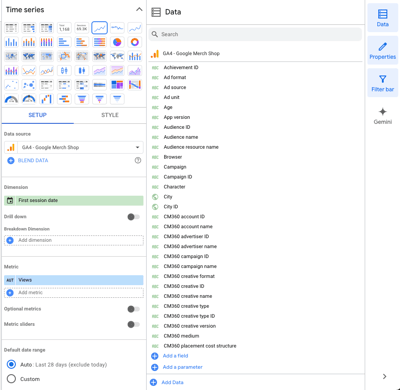400x390 pixels.
Task: Pick the Scatter chart icon
Action: coord(11,85)
